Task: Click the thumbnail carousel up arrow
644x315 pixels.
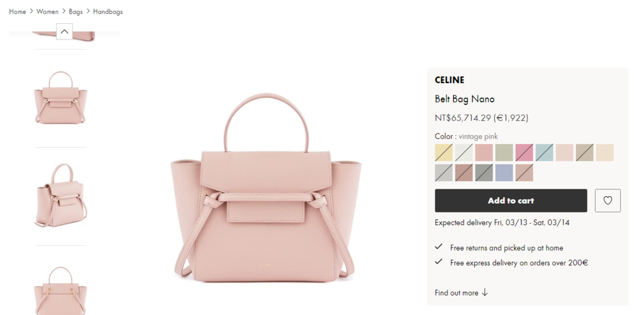Action: tap(65, 31)
